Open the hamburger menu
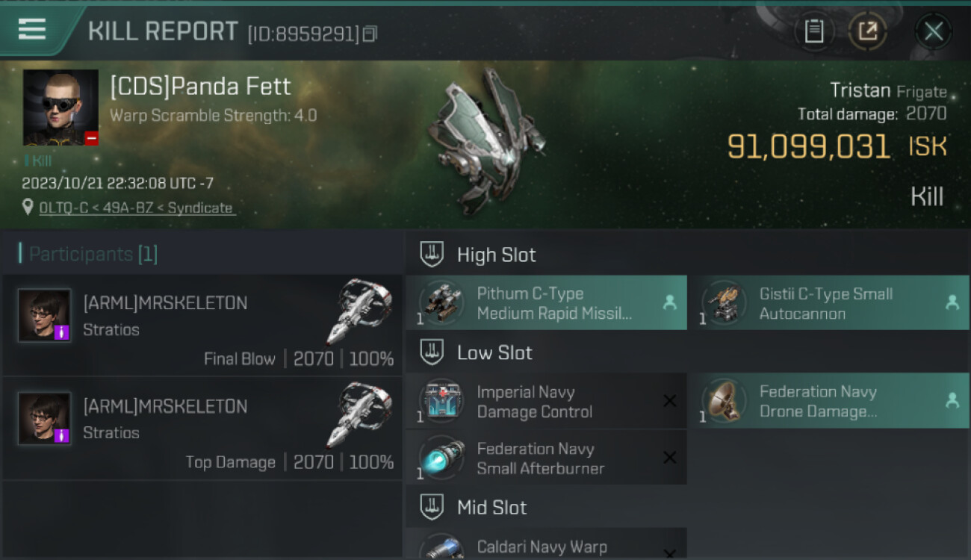The width and height of the screenshot is (971, 560). pyautogui.click(x=32, y=29)
